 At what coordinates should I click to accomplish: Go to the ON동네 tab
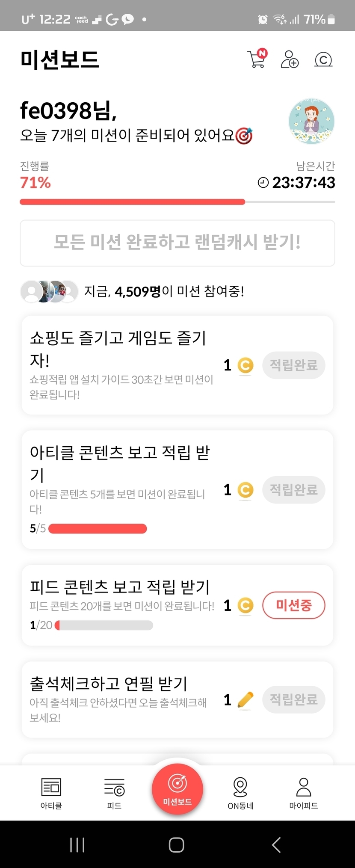pos(240,794)
